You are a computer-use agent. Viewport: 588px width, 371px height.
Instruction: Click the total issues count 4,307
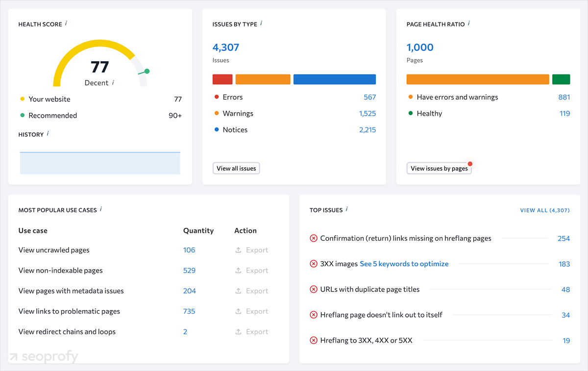coord(226,48)
